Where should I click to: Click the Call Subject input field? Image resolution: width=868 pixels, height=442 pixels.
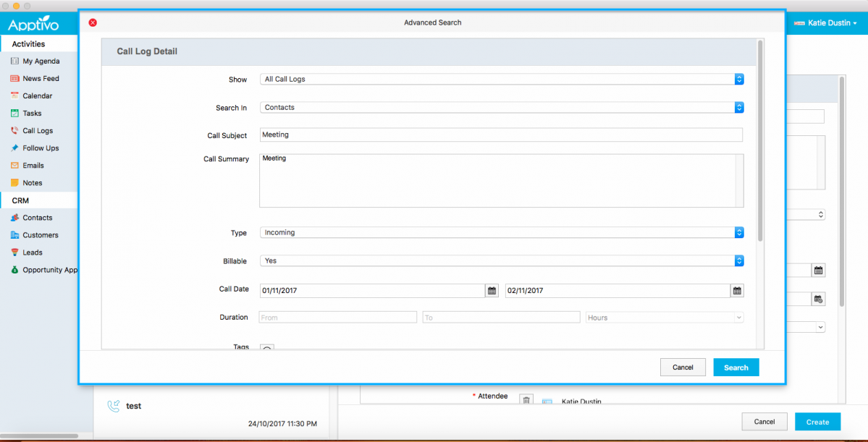pos(500,135)
